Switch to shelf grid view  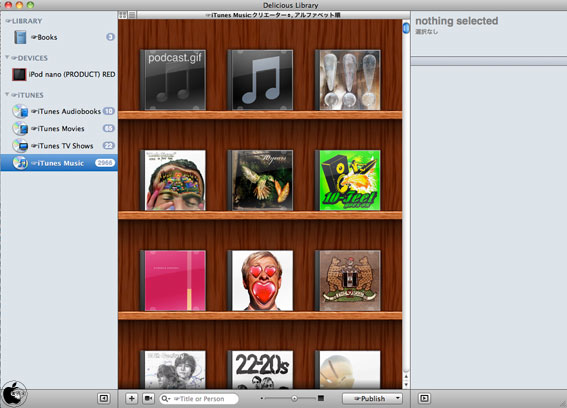pyautogui.click(x=123, y=15)
